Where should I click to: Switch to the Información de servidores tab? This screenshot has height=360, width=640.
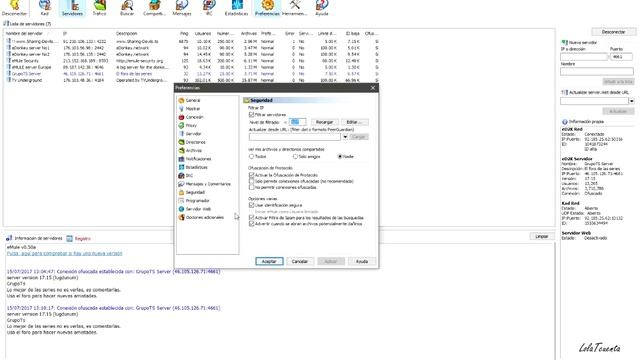34,238
